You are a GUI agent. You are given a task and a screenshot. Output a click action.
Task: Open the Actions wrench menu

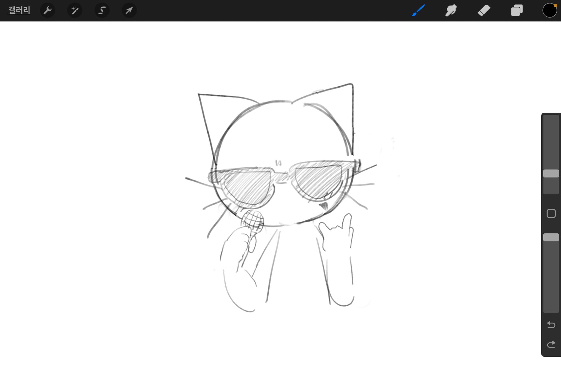point(48,10)
